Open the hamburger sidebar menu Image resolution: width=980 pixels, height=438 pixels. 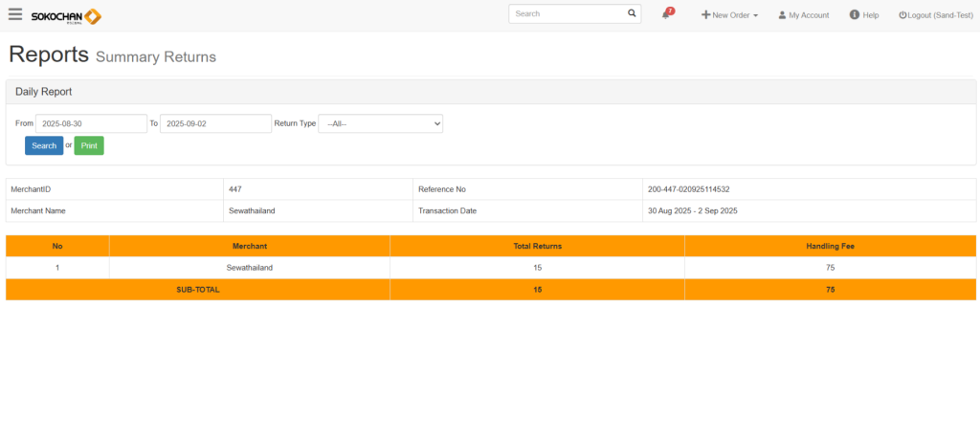(15, 14)
